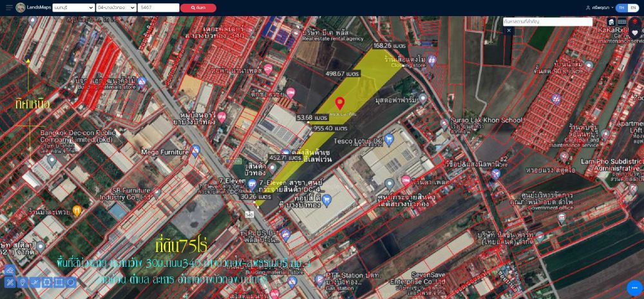Click the parcel number field containing 5467
The image size is (644, 299).
(158, 8)
